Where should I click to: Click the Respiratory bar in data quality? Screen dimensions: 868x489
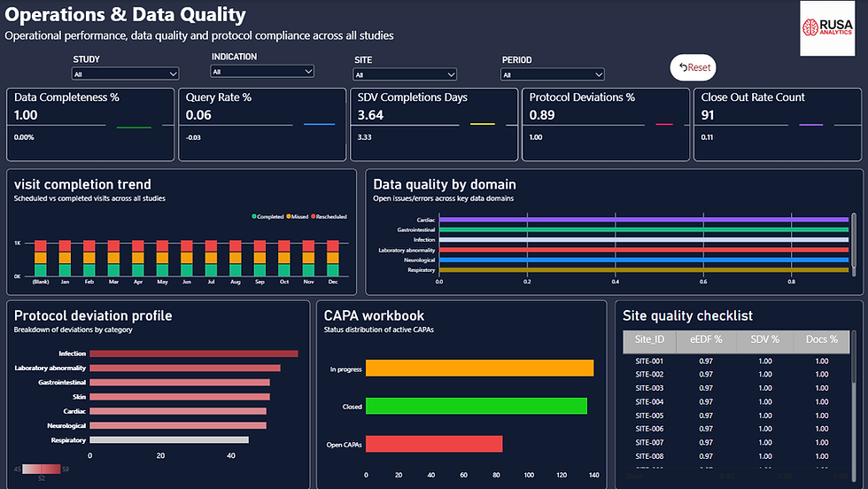coord(644,269)
